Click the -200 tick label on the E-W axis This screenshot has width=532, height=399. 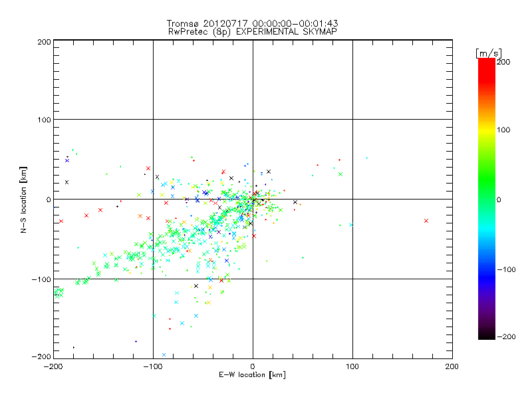click(53, 366)
